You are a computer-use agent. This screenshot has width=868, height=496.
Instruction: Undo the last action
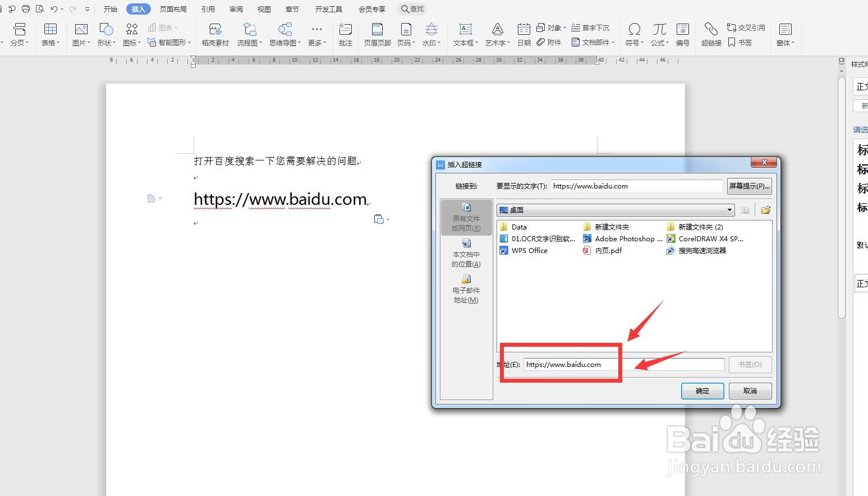click(x=54, y=9)
